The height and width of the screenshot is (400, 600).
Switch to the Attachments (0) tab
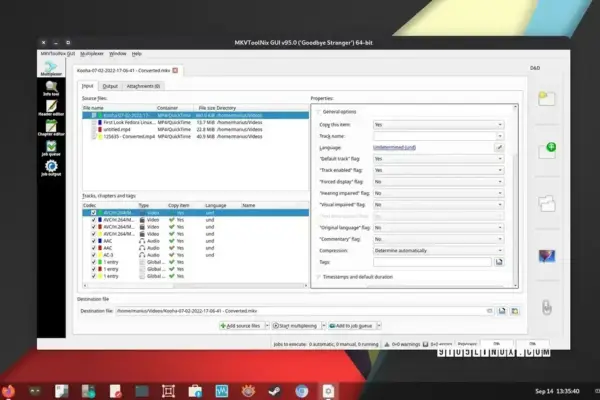pyautogui.click(x=143, y=86)
